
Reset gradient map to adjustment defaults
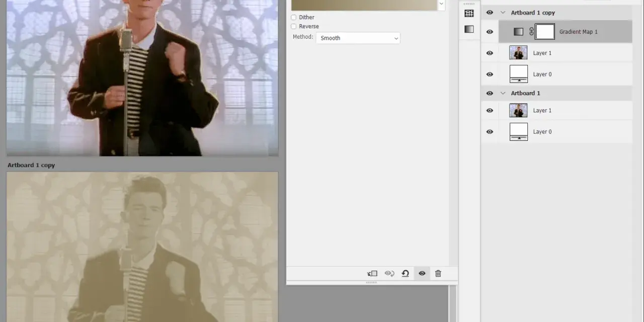405,274
